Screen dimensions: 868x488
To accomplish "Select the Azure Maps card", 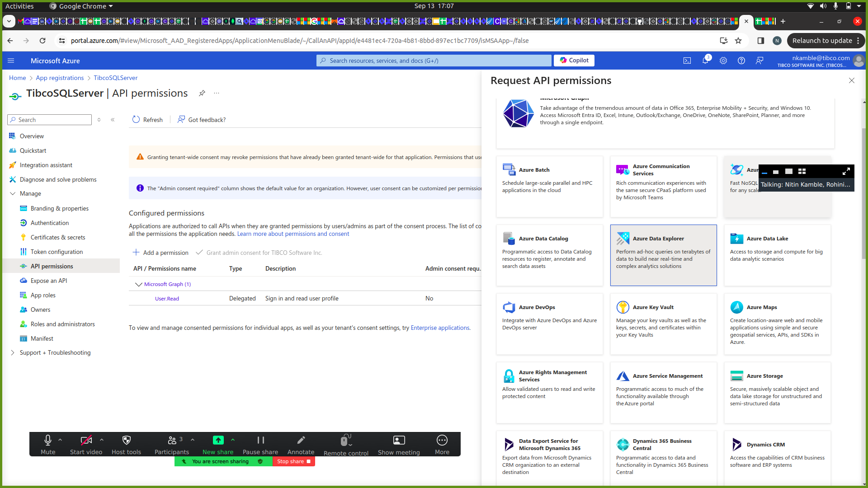I will [x=778, y=324].
